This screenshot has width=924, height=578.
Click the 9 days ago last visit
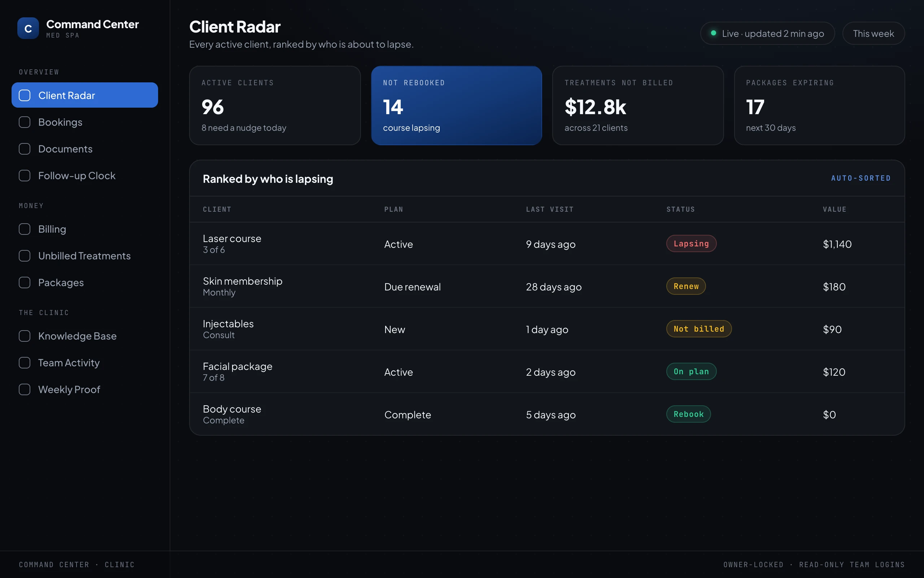pos(550,244)
